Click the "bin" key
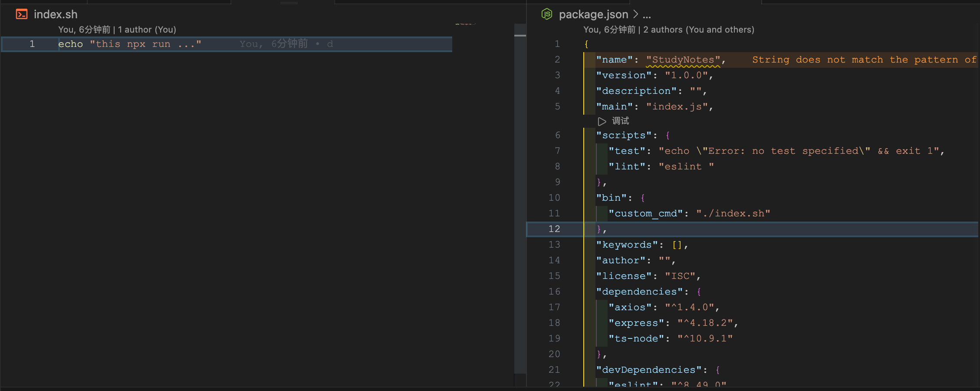 point(612,198)
